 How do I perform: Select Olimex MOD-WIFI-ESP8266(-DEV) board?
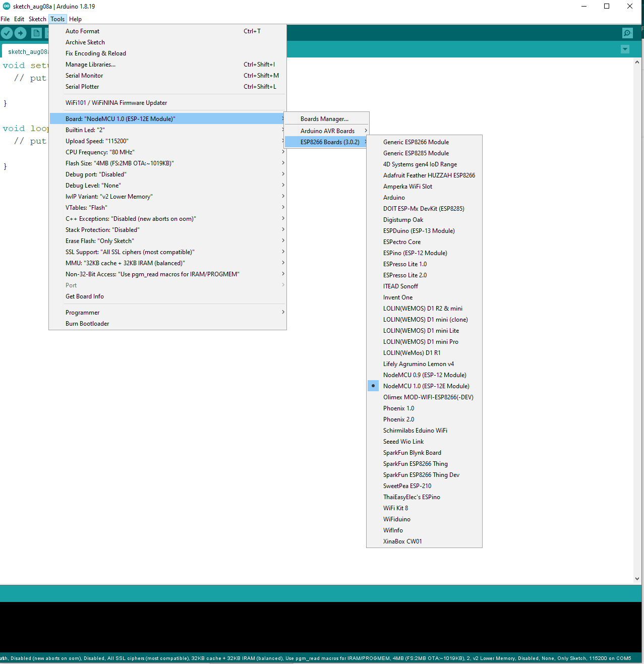coord(424,397)
